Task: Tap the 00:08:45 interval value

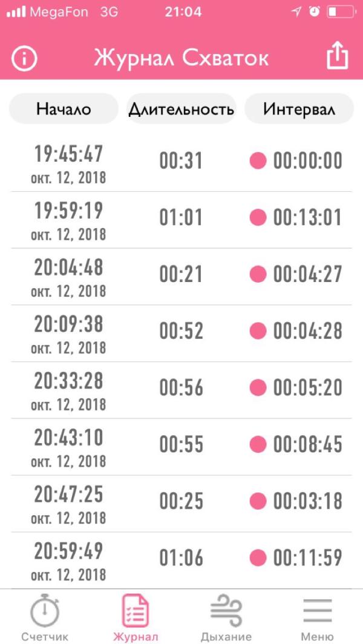Action: click(307, 444)
